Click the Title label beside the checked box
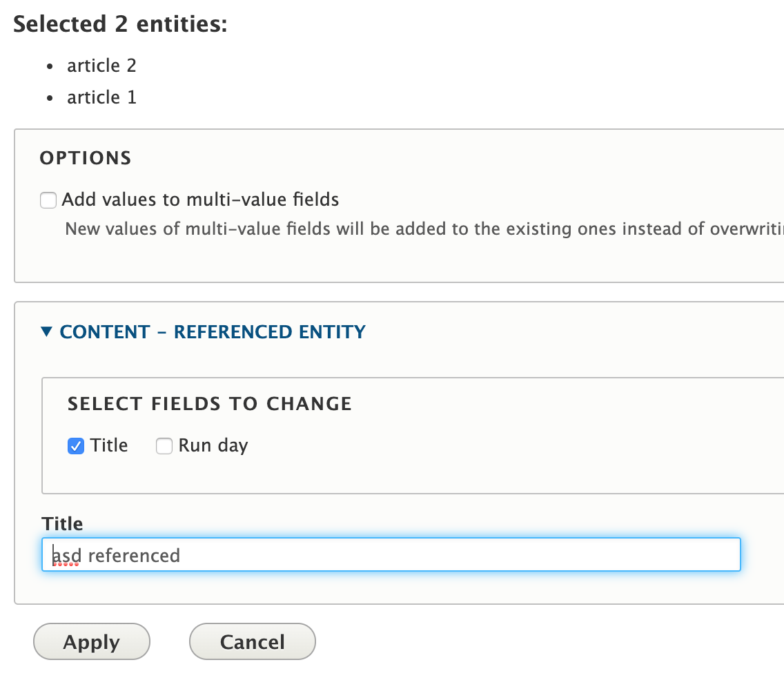 pos(109,446)
